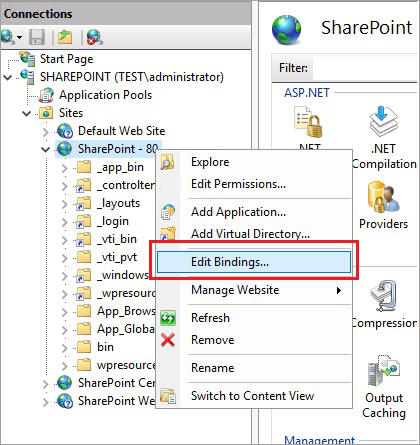Select the Sites node
The width and height of the screenshot is (420, 445).
pyautogui.click(x=71, y=113)
